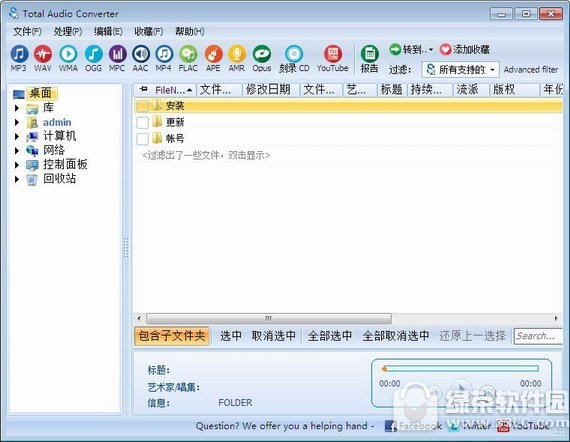
Task: Generate a 报告 report
Action: point(369,59)
